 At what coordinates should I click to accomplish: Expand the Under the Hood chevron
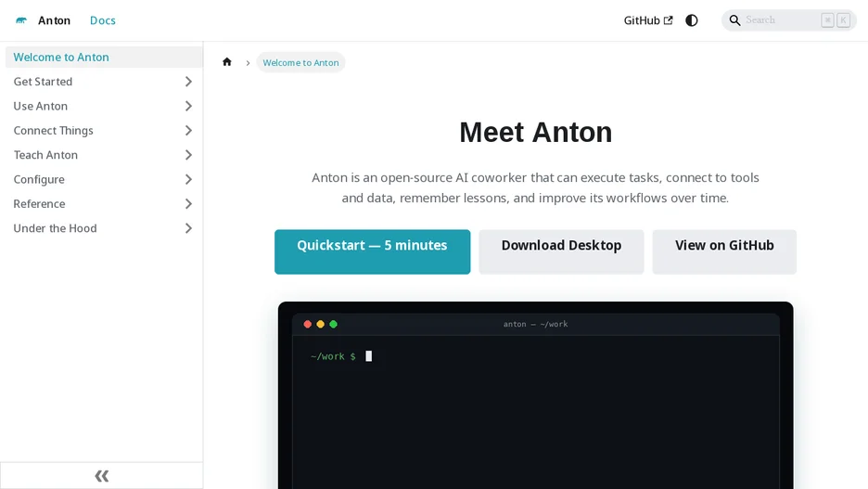(188, 228)
